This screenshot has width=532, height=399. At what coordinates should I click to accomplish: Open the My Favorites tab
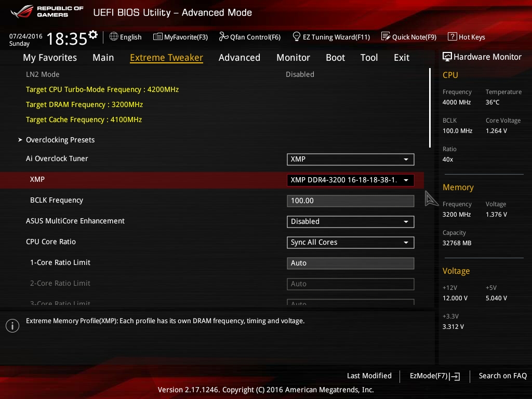[50, 58]
